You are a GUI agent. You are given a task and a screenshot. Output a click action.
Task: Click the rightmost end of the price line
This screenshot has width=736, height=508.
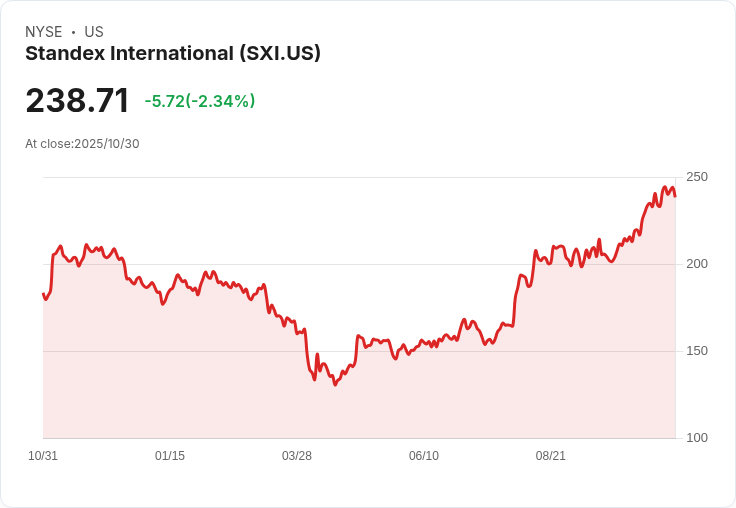point(675,196)
